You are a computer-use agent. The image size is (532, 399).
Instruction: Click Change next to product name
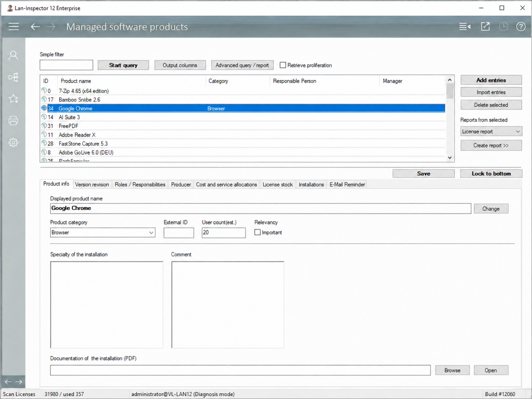[x=491, y=209]
